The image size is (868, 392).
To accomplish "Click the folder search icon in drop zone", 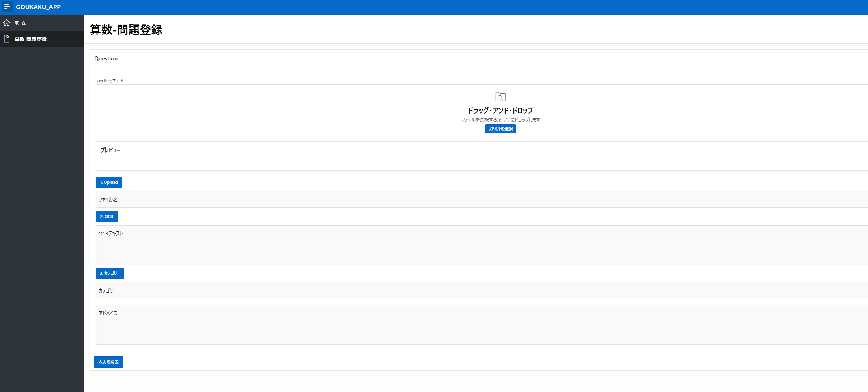I will (x=500, y=97).
